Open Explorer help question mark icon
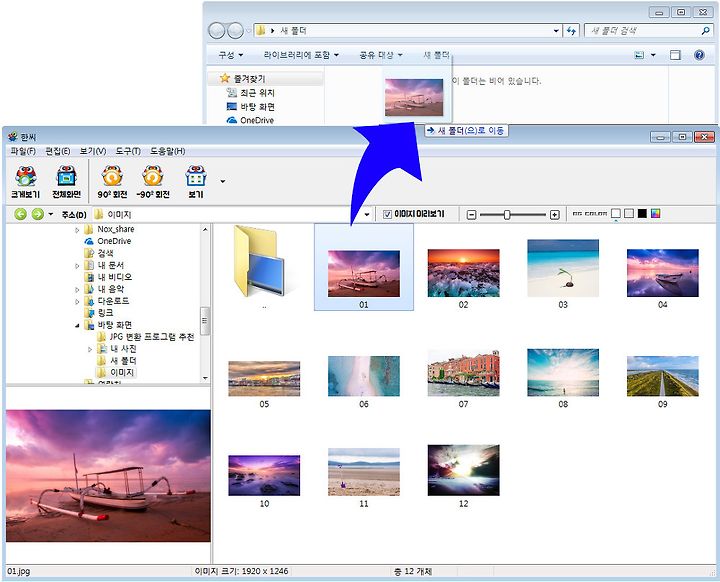720x582 pixels. 699,55
